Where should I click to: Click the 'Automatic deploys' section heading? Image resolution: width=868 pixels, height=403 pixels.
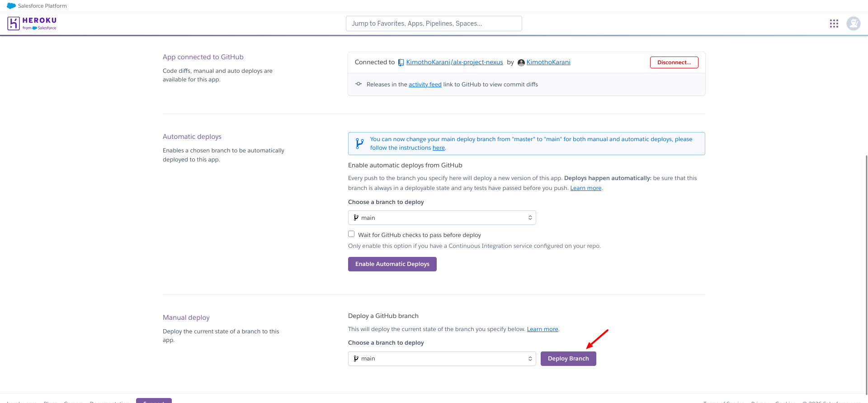pos(192,137)
